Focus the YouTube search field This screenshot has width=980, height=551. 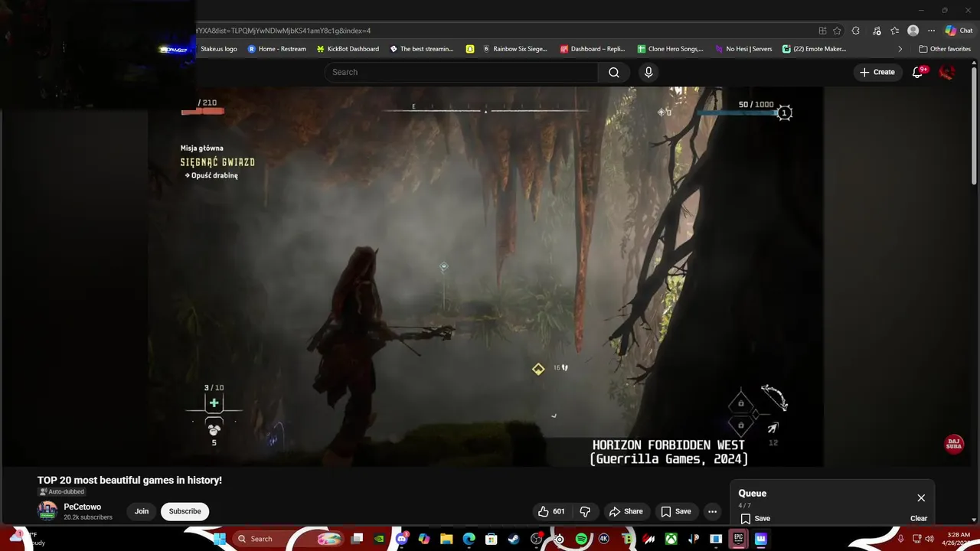pyautogui.click(x=461, y=72)
